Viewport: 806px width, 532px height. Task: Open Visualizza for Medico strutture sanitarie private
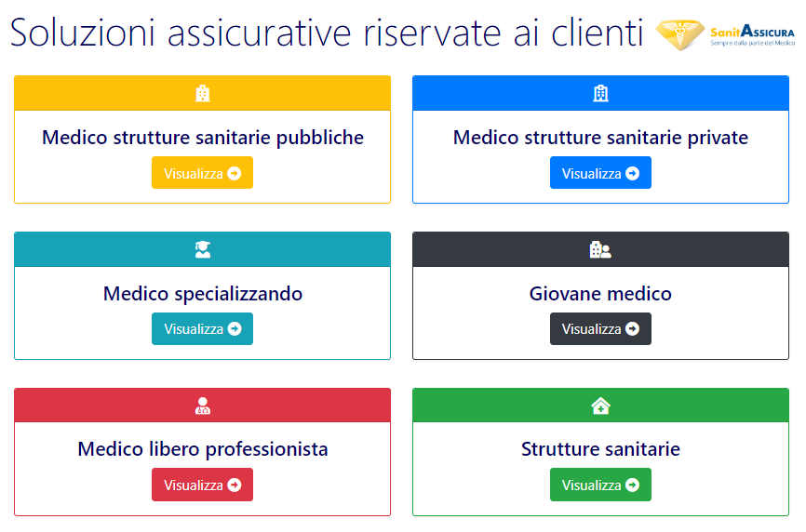click(600, 173)
